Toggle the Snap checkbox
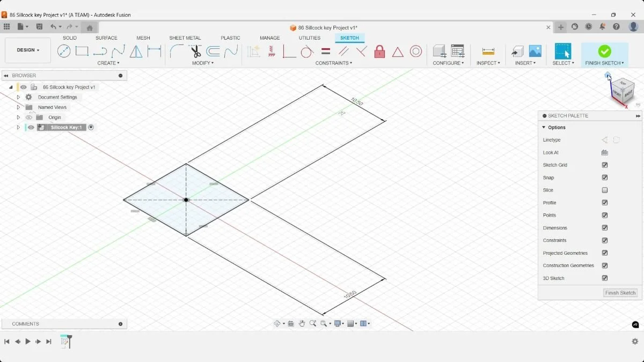The height and width of the screenshot is (362, 644). 605,178
